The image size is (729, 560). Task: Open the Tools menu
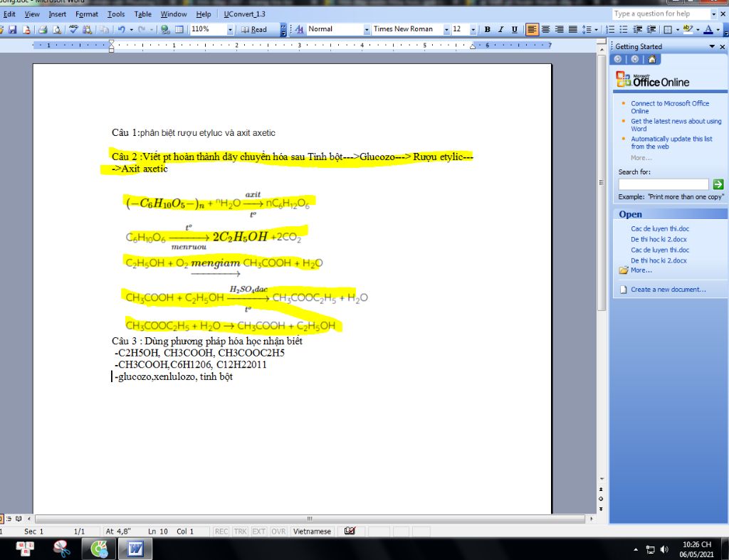coord(116,14)
